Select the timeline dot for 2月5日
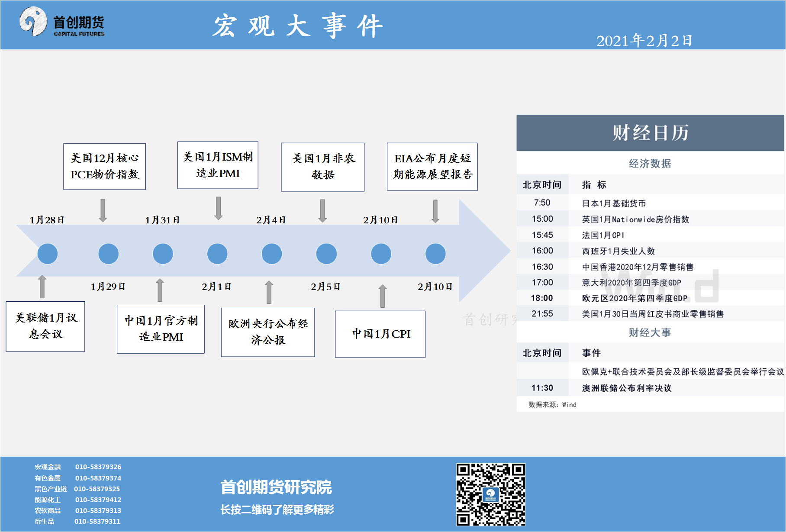Screen dimensions: 786x532 (326, 254)
